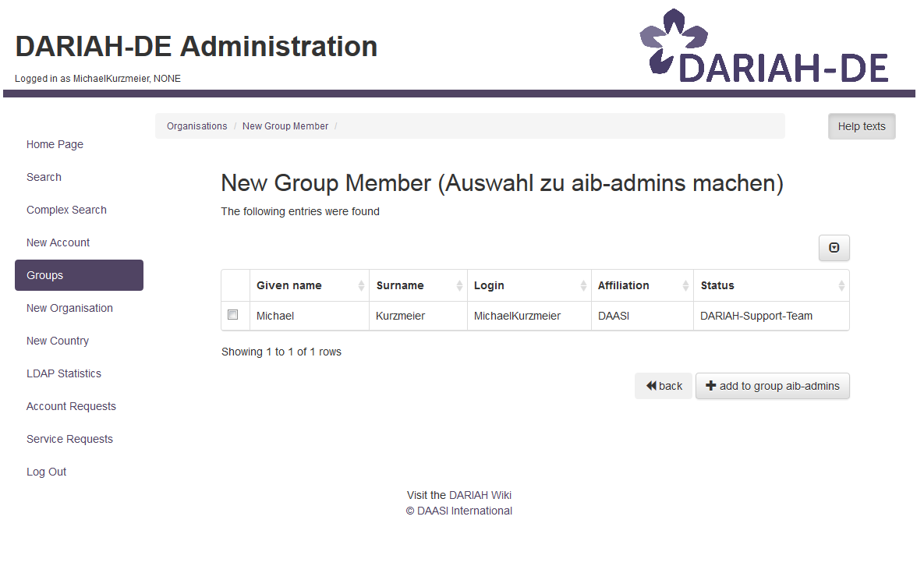This screenshot has height=573, width=924.
Task: Click the DARIAH-DE flower logo
Action: point(672,43)
